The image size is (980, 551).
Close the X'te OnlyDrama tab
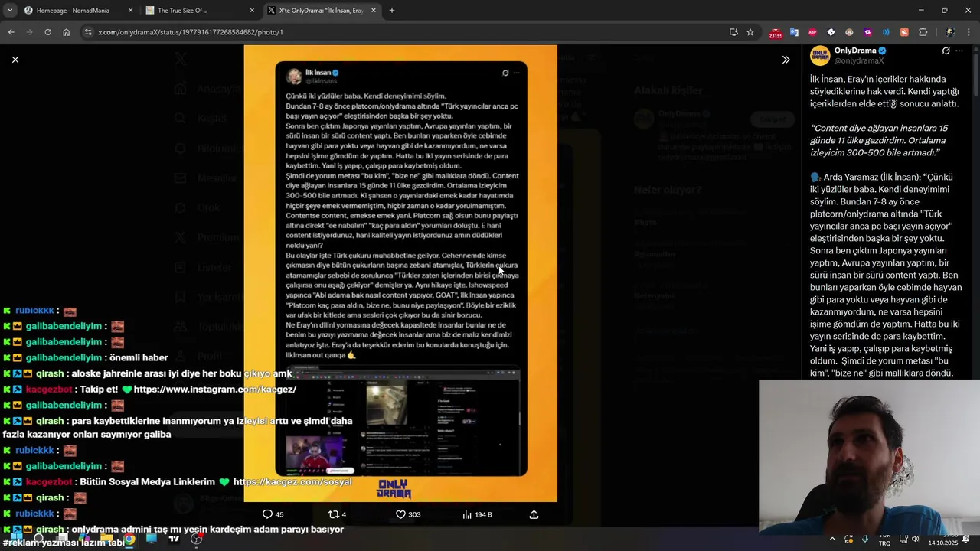click(x=373, y=11)
